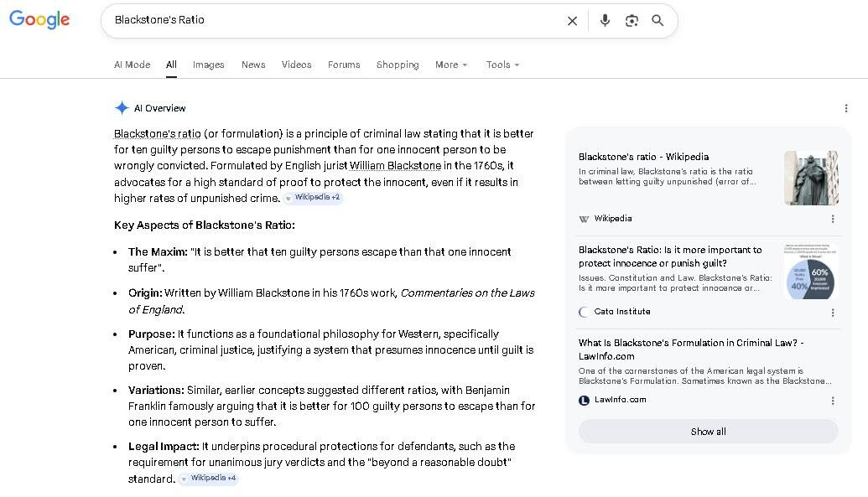This screenshot has width=868, height=497.
Task: Open the Tools dropdown
Action: click(x=502, y=65)
